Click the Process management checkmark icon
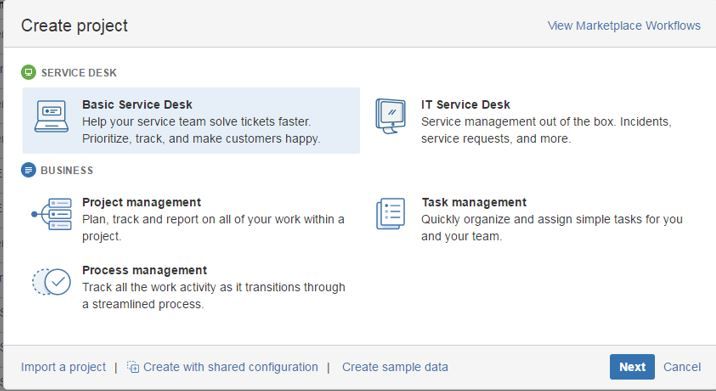 [52, 281]
